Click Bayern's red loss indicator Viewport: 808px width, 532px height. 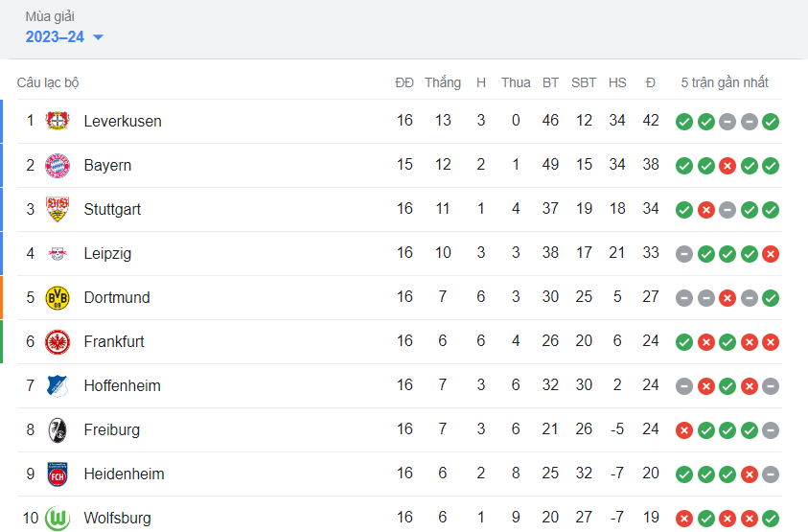[727, 166]
